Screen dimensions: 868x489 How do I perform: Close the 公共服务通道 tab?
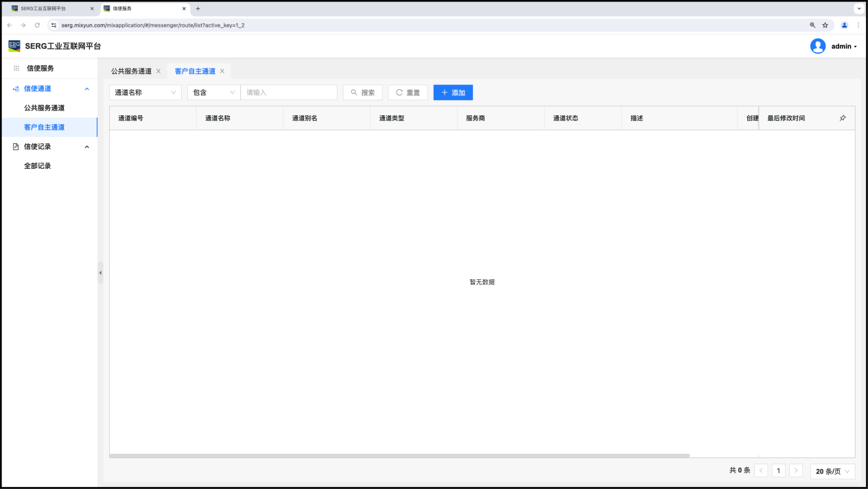click(159, 71)
